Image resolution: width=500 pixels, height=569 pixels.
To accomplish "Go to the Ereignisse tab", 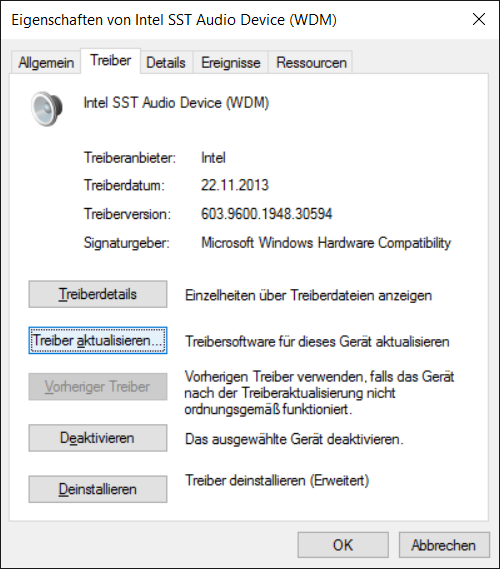I will point(231,63).
